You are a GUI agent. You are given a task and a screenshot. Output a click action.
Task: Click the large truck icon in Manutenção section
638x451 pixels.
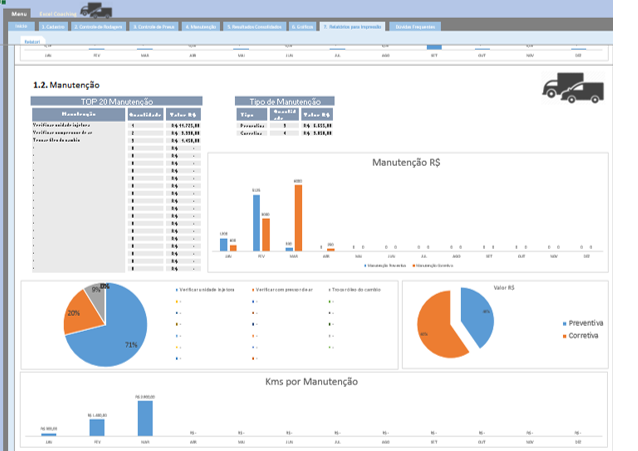[x=573, y=88]
